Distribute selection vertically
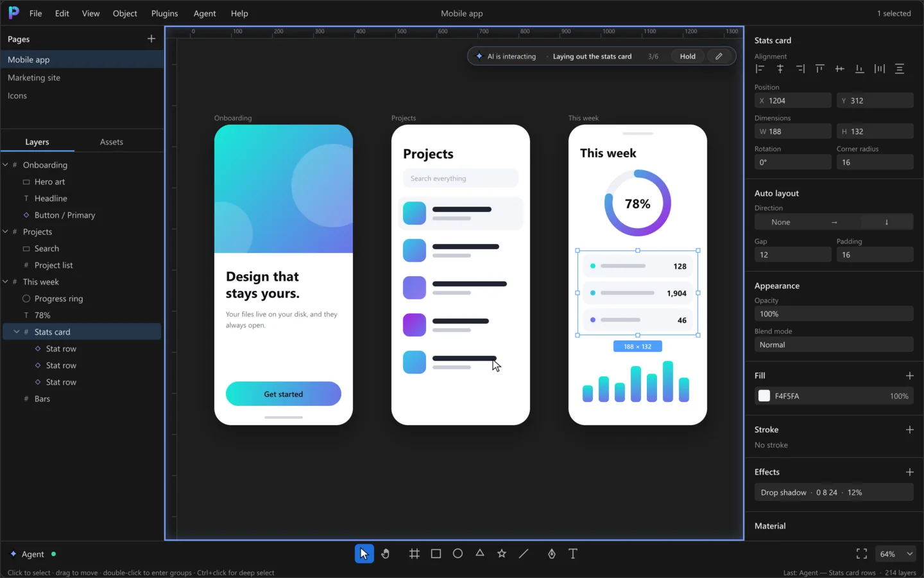 [900, 69]
